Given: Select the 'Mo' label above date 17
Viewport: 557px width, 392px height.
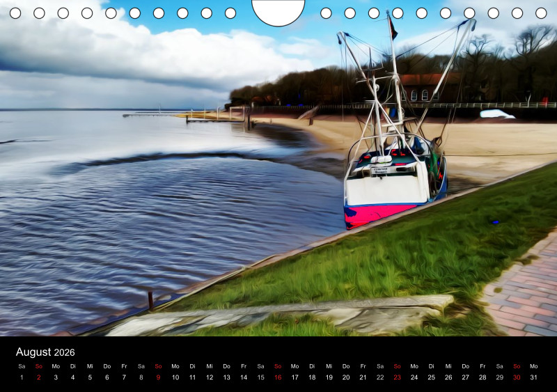Looking at the screenshot, I should tap(295, 366).
